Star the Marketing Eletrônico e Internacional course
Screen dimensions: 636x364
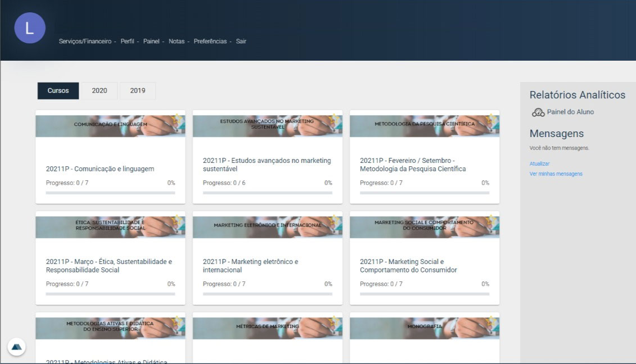click(x=334, y=220)
